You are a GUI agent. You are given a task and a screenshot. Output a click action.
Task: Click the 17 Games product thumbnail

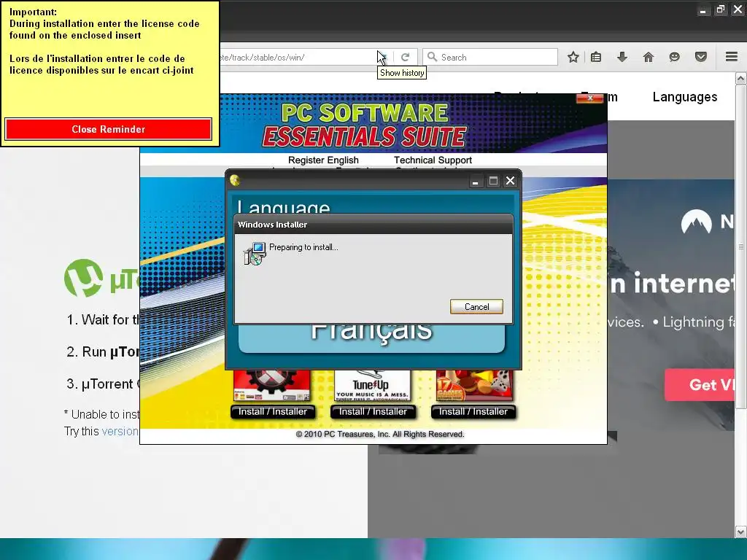click(474, 386)
